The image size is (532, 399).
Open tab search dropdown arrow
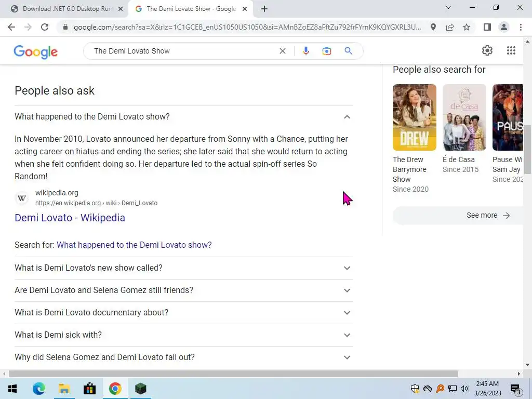448,7
